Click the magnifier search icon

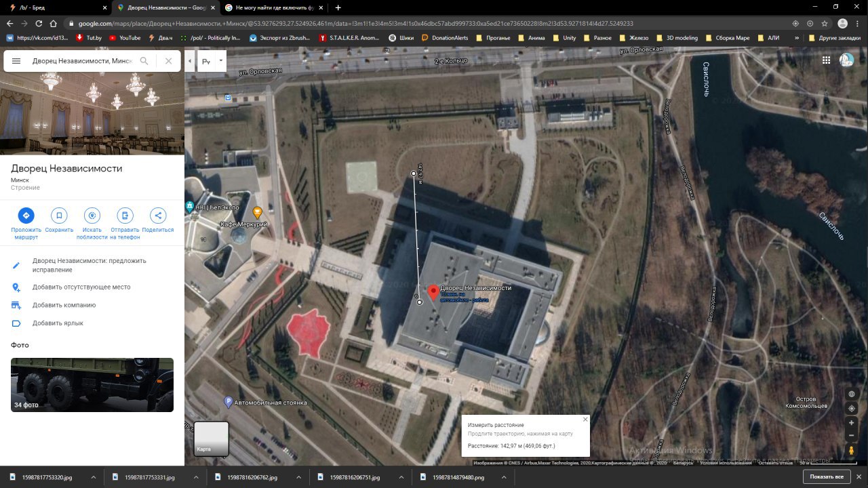(144, 61)
